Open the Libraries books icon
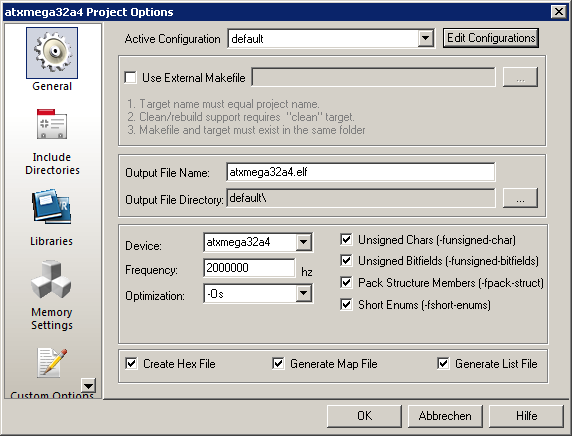Screen dimensions: 572x436 [x=52, y=206]
